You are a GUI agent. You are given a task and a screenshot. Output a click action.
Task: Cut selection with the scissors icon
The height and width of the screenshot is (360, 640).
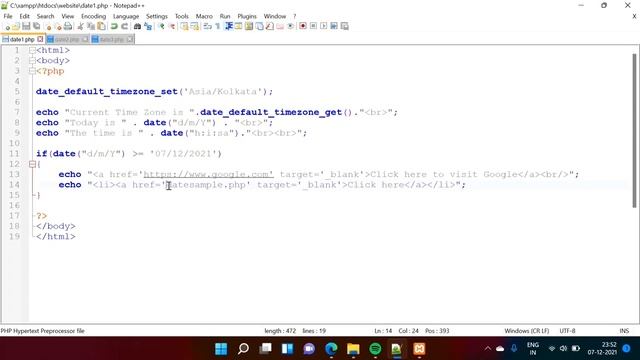80,27
